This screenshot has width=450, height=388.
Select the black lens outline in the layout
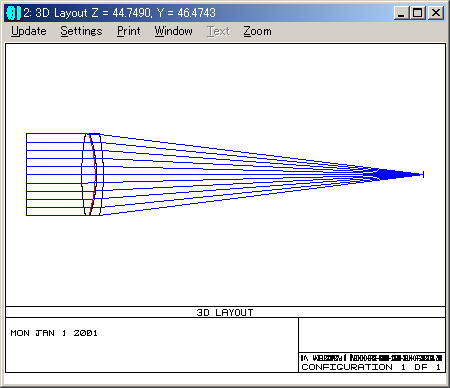93,174
